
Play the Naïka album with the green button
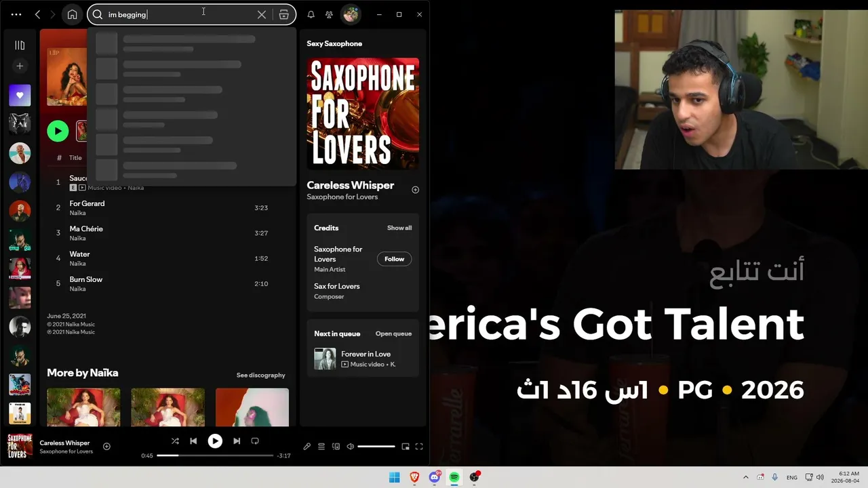pyautogui.click(x=58, y=131)
